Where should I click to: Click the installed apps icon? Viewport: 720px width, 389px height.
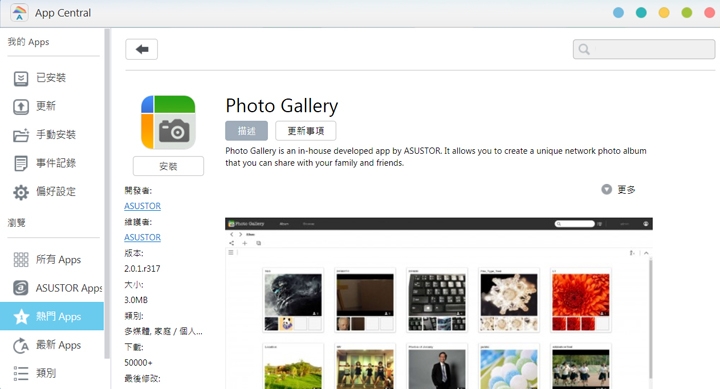pyautogui.click(x=21, y=79)
